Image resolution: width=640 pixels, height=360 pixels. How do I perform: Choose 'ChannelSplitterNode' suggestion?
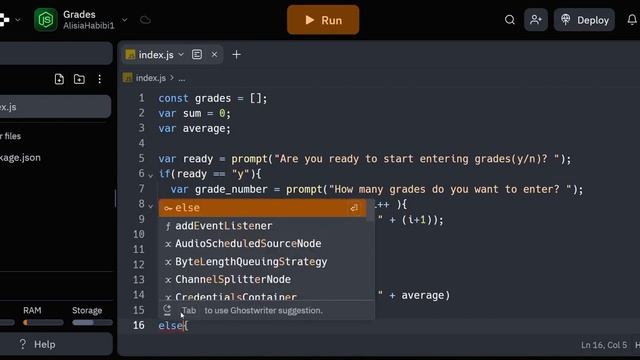tap(262, 280)
